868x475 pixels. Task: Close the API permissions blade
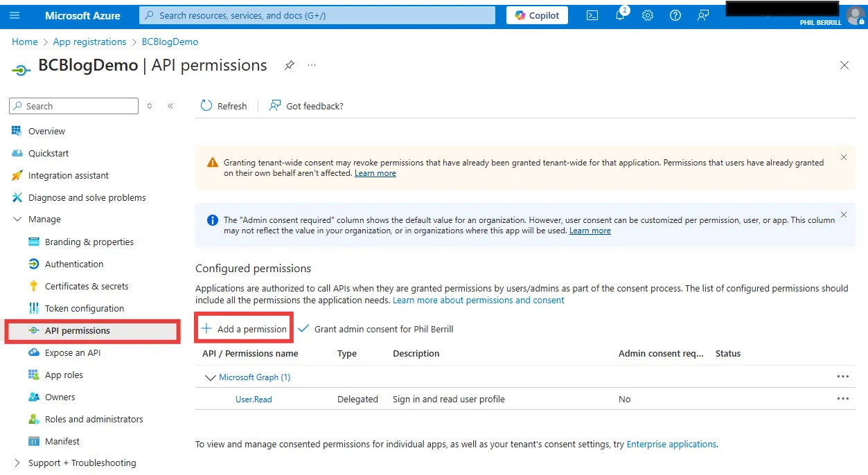[844, 65]
